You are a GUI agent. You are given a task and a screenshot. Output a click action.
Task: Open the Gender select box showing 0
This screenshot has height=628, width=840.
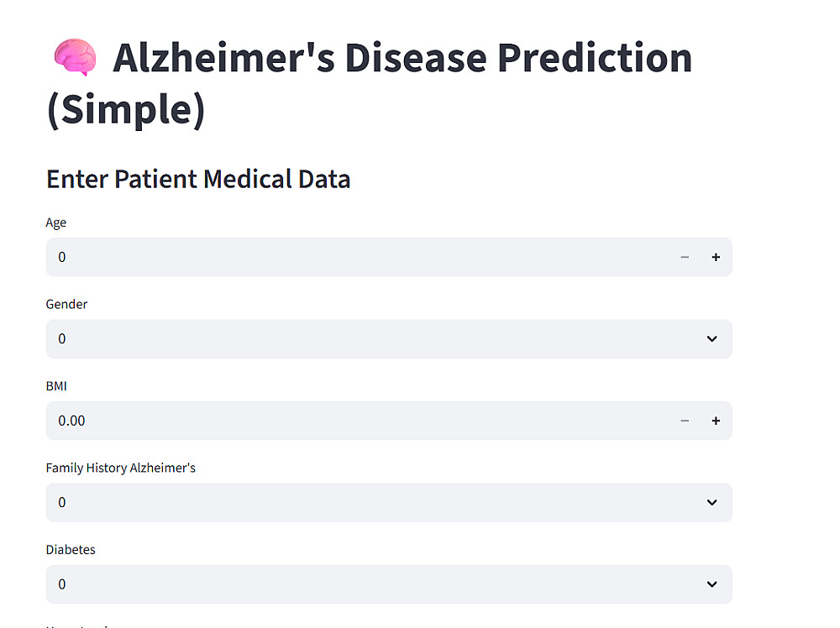370,339
